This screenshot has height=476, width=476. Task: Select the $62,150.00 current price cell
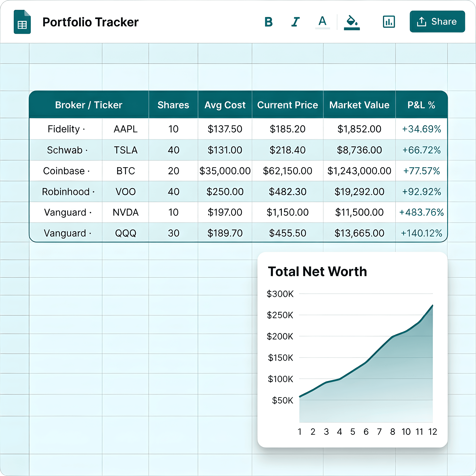click(x=288, y=171)
